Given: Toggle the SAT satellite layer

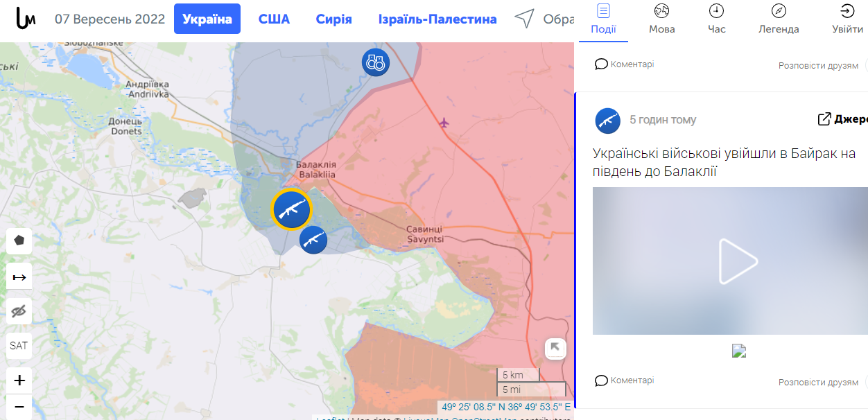Looking at the screenshot, I should tap(19, 345).
